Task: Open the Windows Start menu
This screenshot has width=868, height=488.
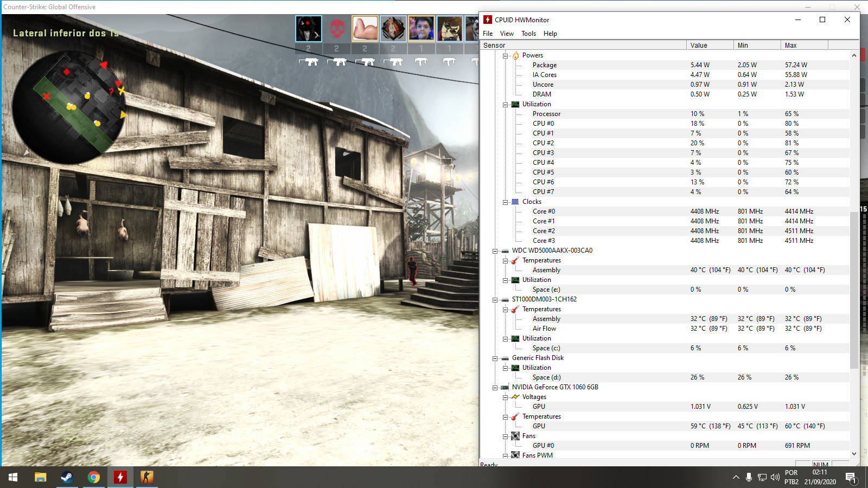Action: pos(13,477)
